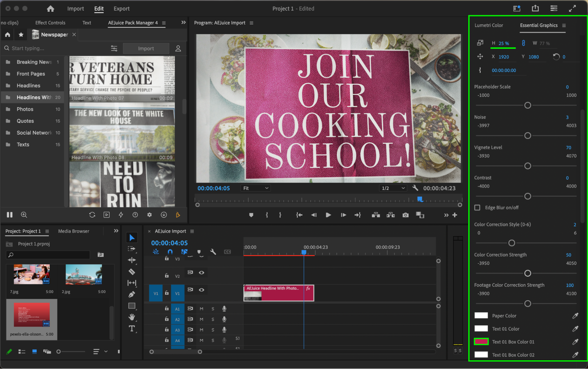Select the Pen tool
Image resolution: width=588 pixels, height=369 pixels.
(132, 294)
